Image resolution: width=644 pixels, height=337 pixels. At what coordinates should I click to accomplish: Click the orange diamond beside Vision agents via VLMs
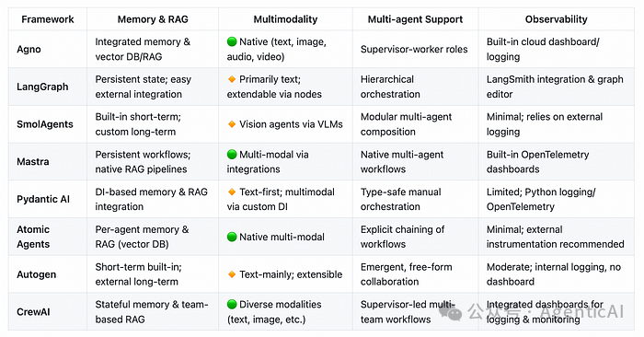point(232,123)
